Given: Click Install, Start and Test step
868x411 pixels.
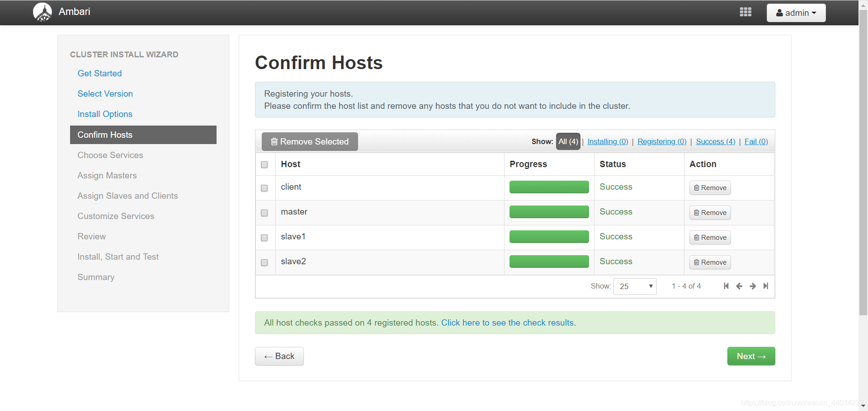Looking at the screenshot, I should click(118, 257).
